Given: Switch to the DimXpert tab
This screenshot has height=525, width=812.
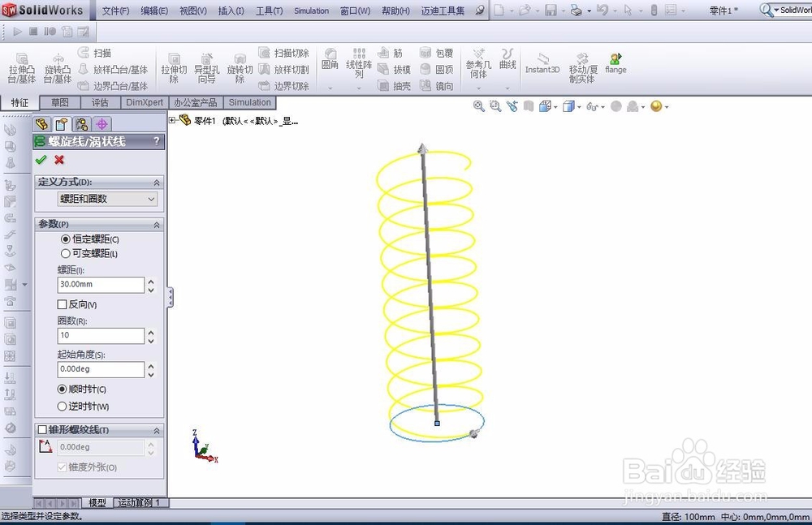Looking at the screenshot, I should [x=145, y=102].
